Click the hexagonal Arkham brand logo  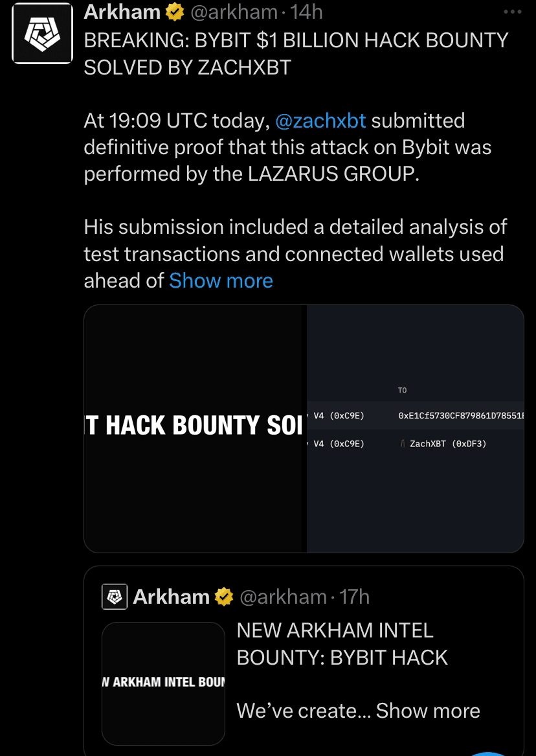click(x=41, y=33)
